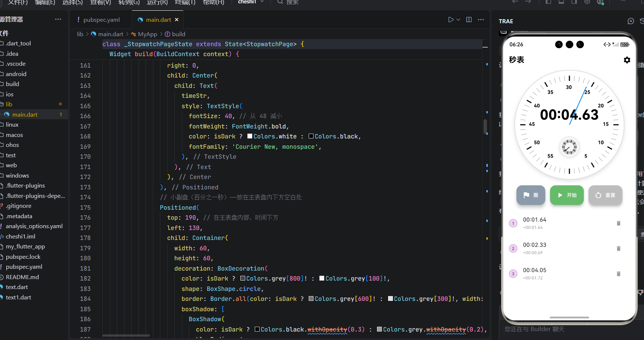Go back with the navigation arrow
The width and height of the screenshot is (644, 340).
(x=515, y=2)
